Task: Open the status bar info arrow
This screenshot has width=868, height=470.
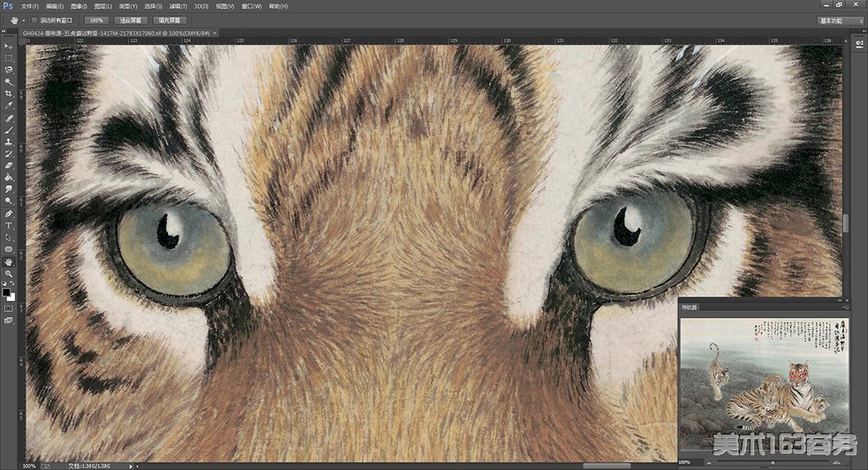Action: (131, 466)
